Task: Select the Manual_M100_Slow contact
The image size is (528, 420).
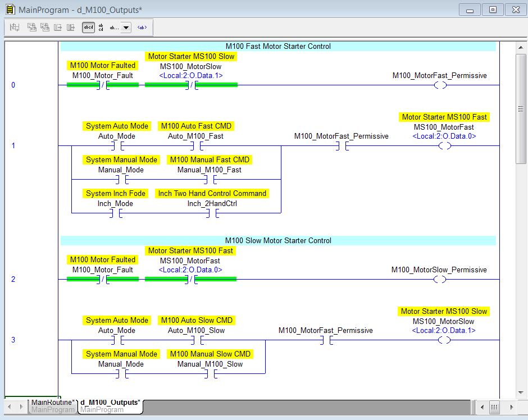Action: point(210,373)
